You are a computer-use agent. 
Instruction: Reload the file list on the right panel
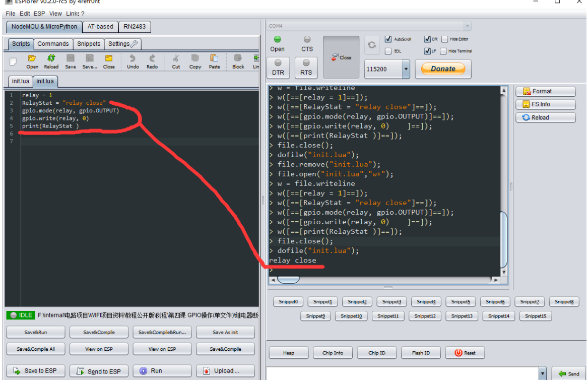545,118
